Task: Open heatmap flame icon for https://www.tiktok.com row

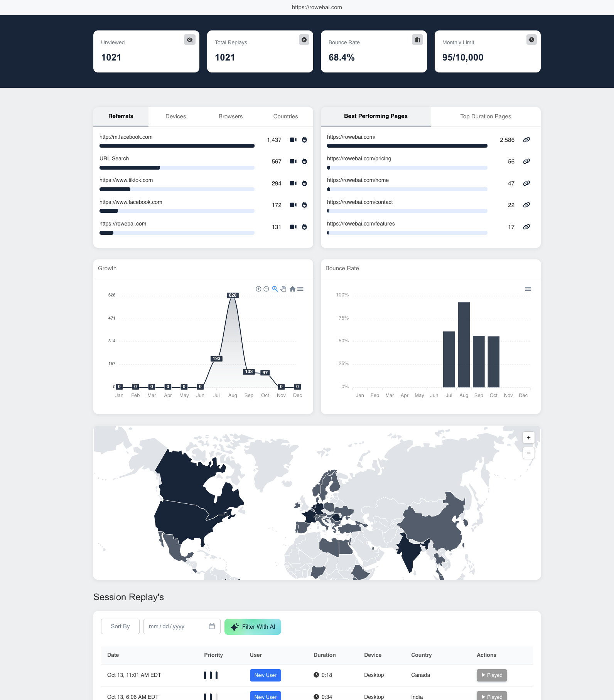Action: (x=304, y=183)
